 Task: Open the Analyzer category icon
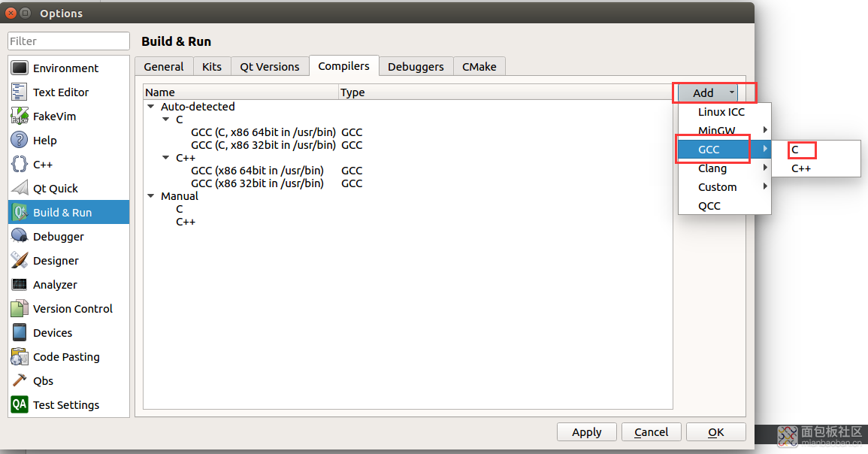click(x=20, y=285)
